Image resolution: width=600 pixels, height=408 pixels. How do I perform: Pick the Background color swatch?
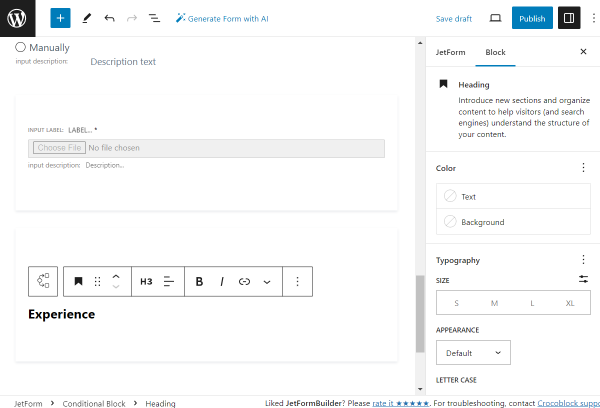pos(450,221)
